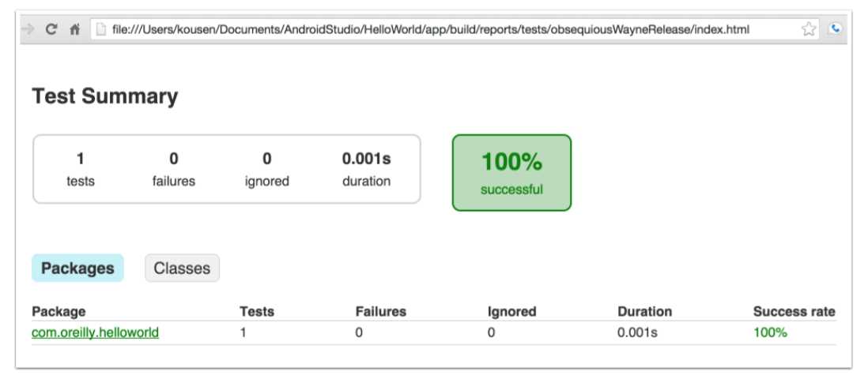Click the Test Summary heading

[105, 96]
